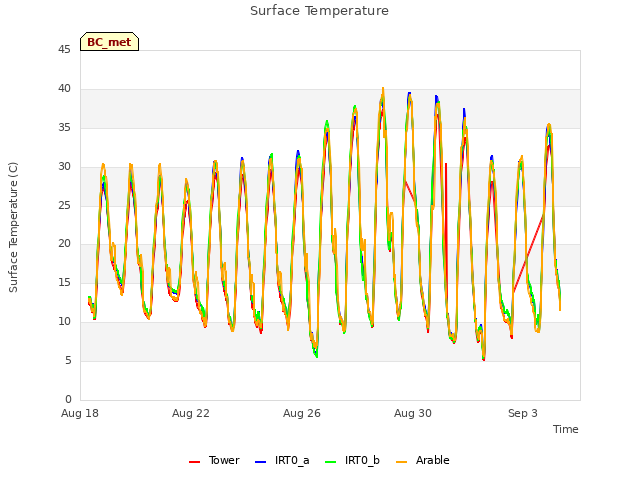Toggle the Arable series in the legend

[x=423, y=460]
